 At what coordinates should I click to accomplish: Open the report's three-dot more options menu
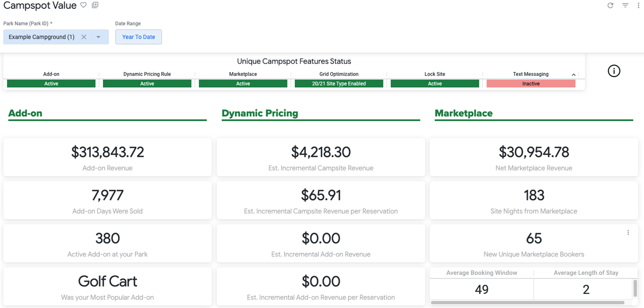(x=638, y=5)
